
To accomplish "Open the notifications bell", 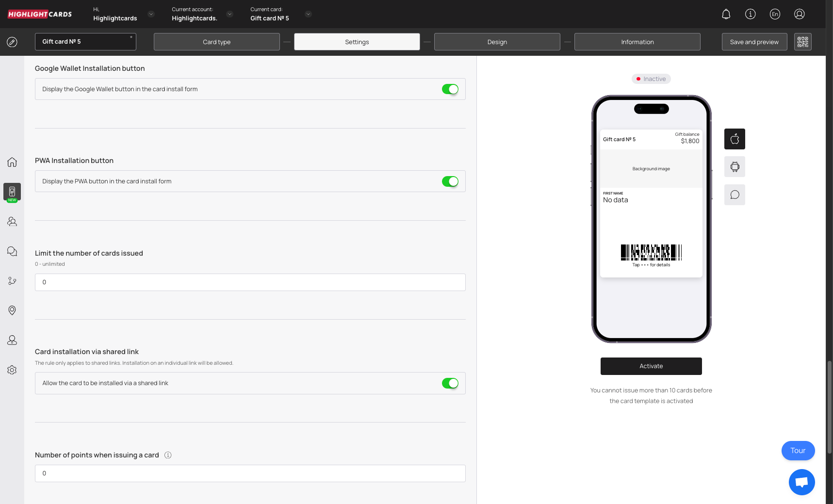I will pos(726,14).
